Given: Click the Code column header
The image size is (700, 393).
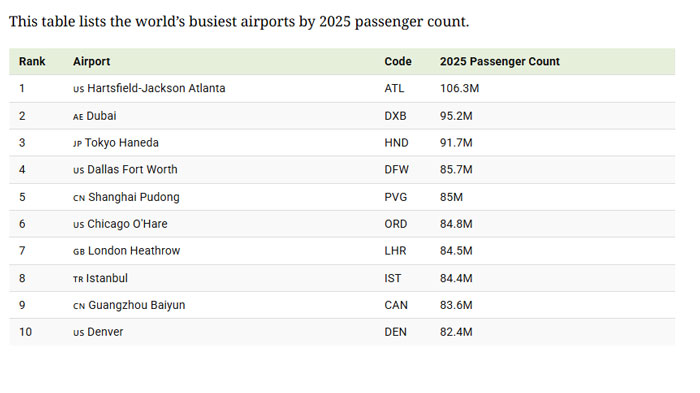Looking at the screenshot, I should pyautogui.click(x=398, y=61).
